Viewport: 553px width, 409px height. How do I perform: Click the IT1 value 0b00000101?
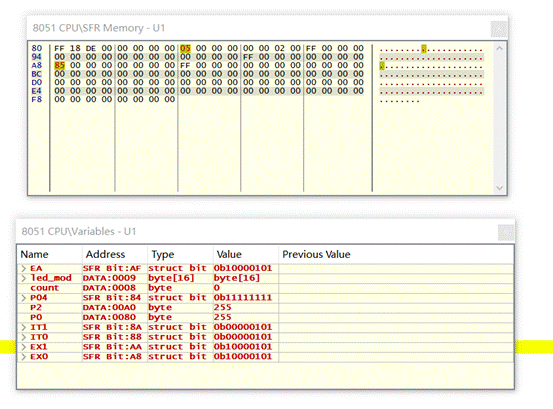tap(243, 327)
